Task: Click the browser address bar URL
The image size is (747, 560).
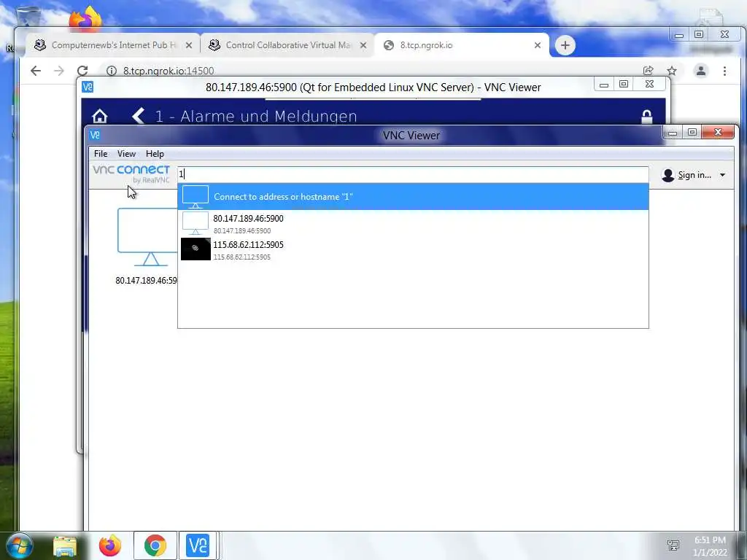Action: [x=169, y=71]
